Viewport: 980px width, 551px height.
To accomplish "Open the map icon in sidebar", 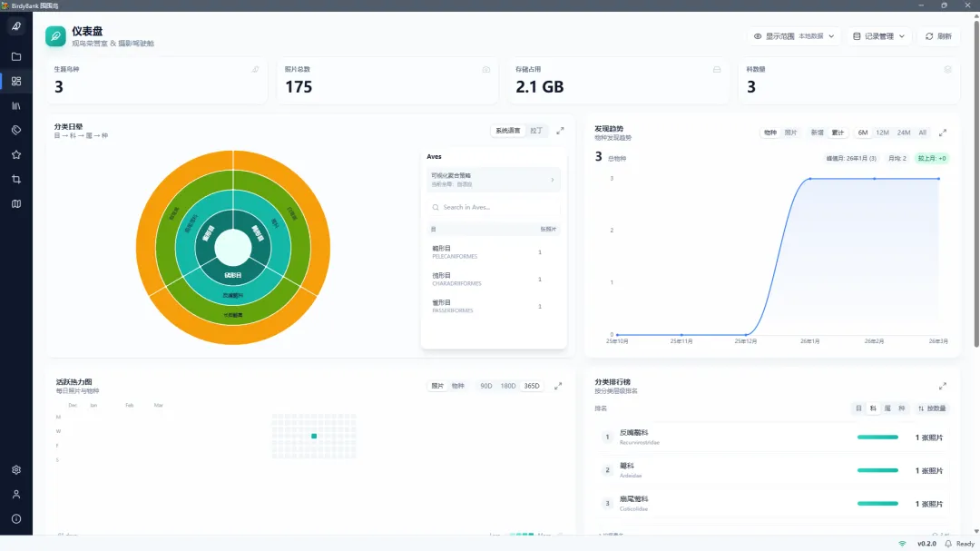I will pos(16,204).
